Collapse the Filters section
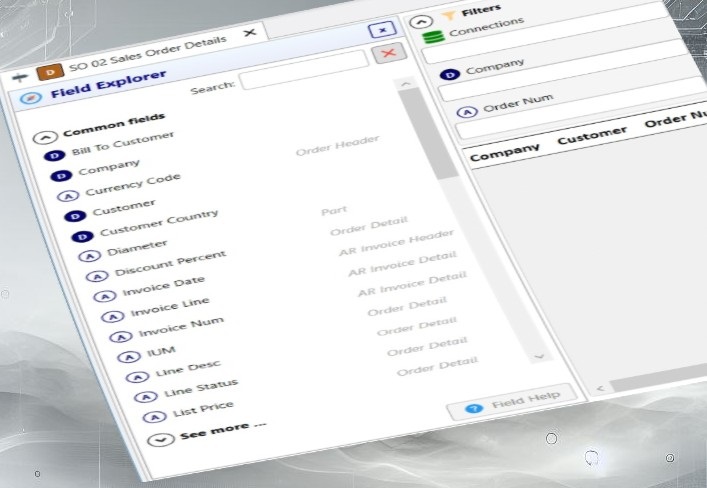 pos(421,22)
